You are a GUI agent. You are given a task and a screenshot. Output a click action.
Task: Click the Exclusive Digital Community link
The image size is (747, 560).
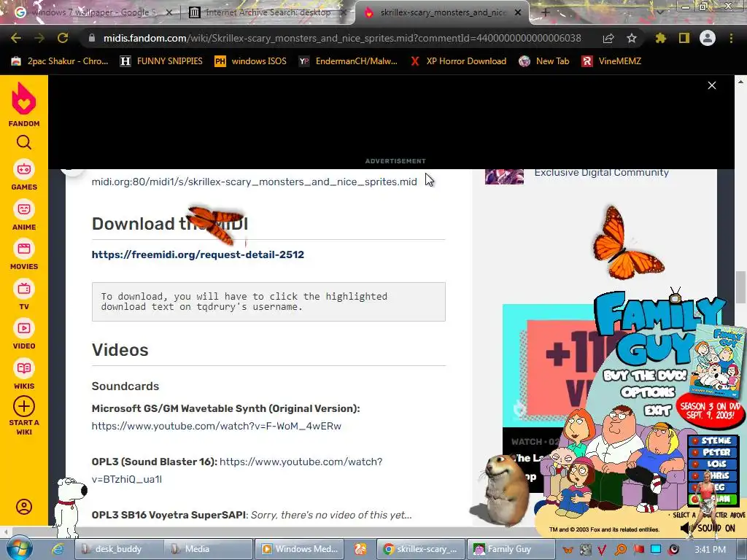point(601,172)
